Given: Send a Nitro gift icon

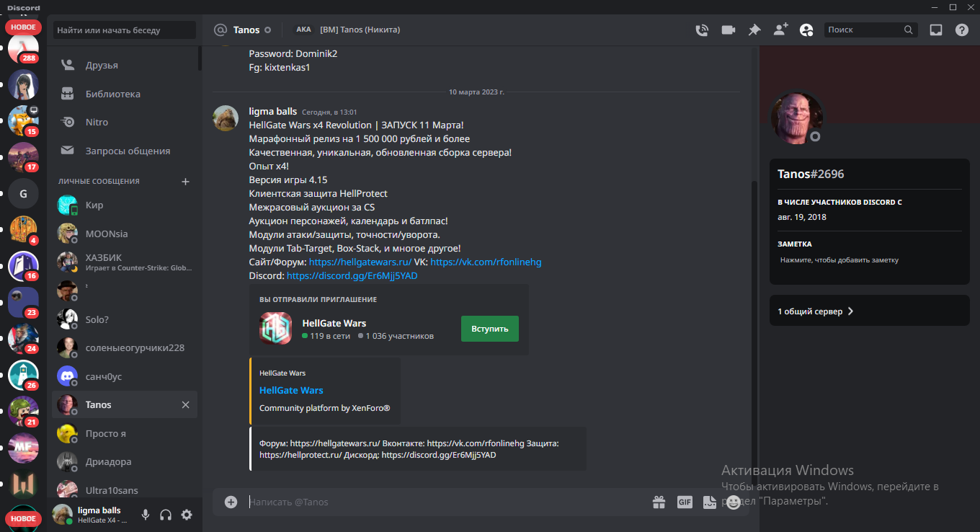Looking at the screenshot, I should pyautogui.click(x=659, y=502).
